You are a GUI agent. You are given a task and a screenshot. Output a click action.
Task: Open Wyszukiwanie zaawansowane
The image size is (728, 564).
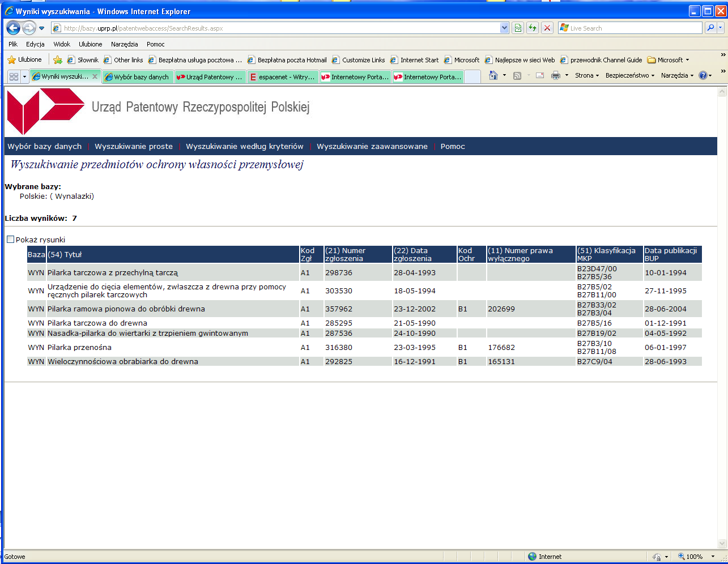tap(372, 146)
